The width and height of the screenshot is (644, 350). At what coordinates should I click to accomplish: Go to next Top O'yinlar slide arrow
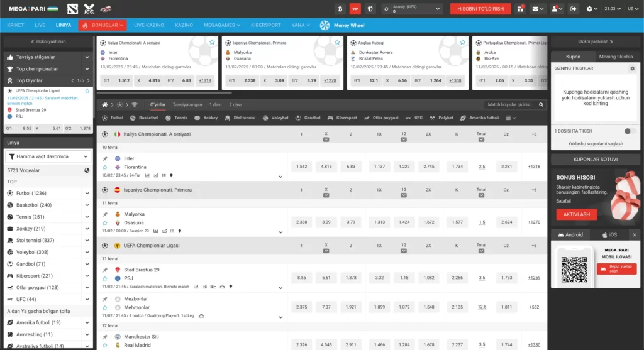[x=88, y=80]
